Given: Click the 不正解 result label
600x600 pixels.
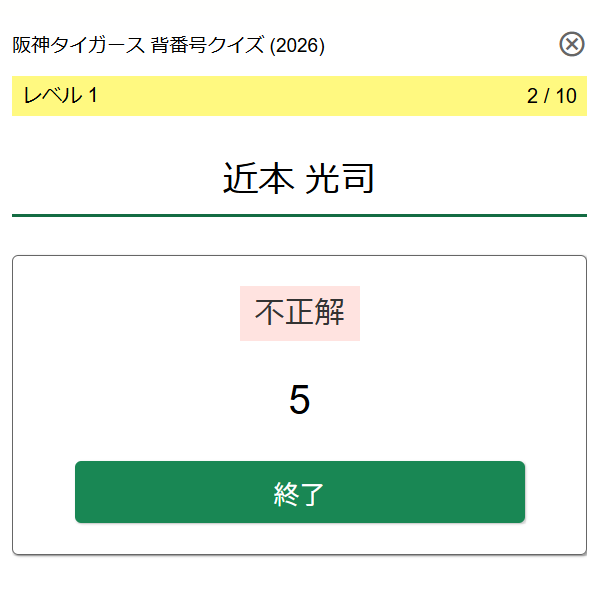Looking at the screenshot, I should [300, 313].
